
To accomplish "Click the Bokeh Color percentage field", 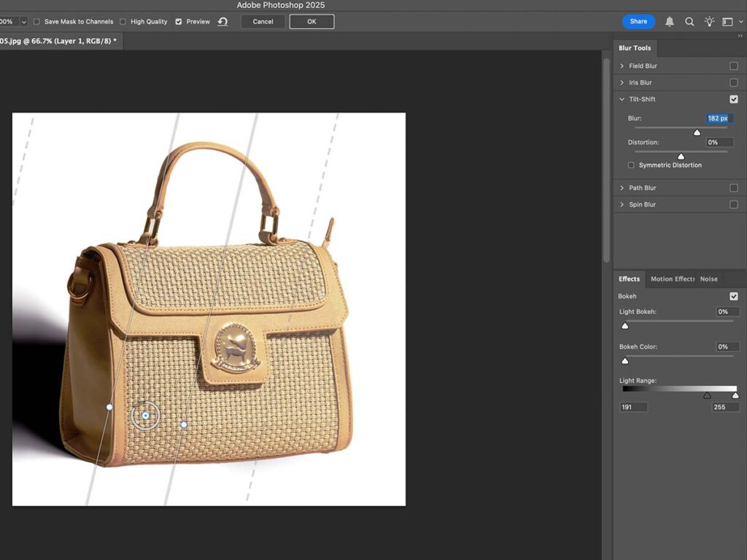I will (x=727, y=346).
